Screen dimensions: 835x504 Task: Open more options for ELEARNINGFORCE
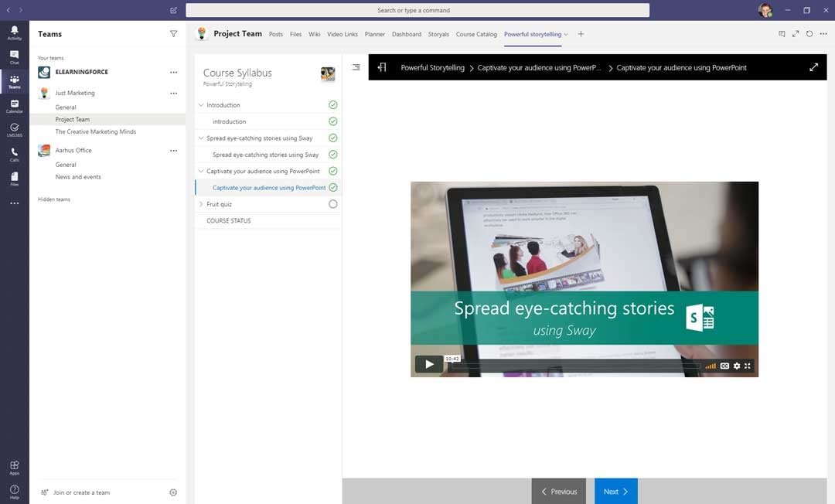click(174, 72)
